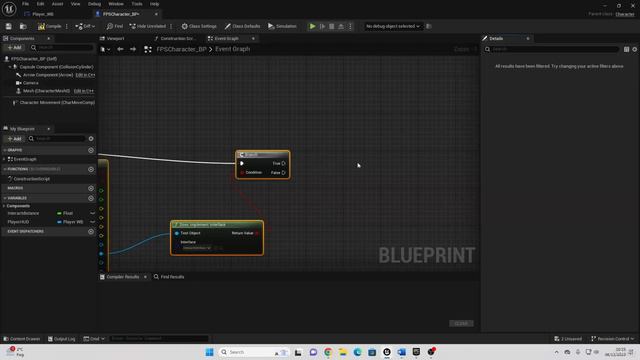
Task: Click the Player WB type pill of PlayerHUD
Action: point(70,222)
